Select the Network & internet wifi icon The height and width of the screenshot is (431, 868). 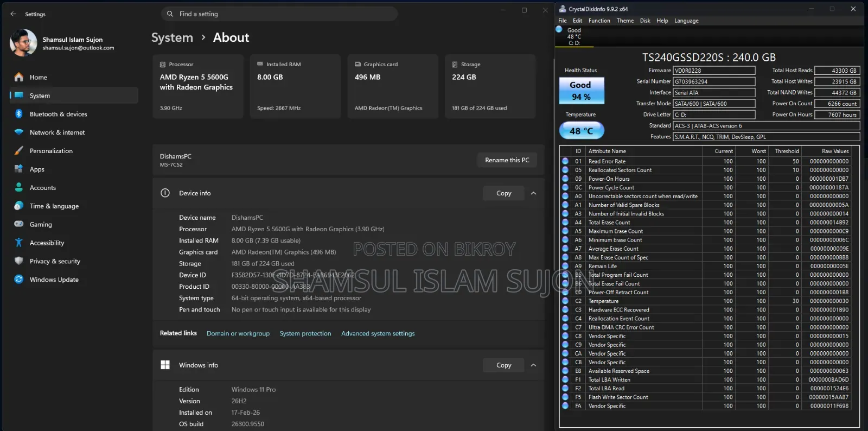click(18, 132)
